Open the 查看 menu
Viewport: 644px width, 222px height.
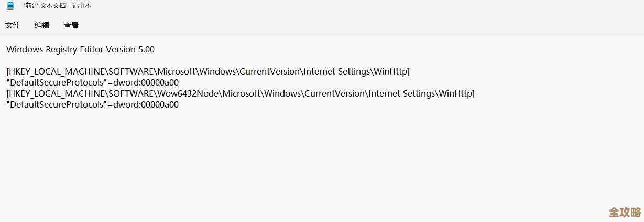[71, 25]
